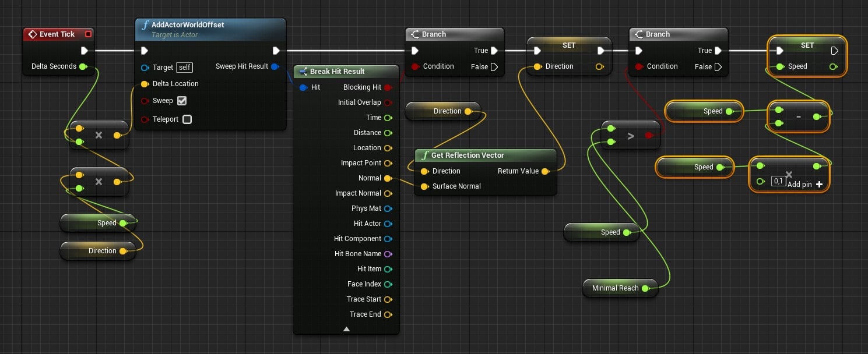Click Return Value pin on Get Reflection Vector
Viewport: 868px width, 354px height.
click(545, 171)
